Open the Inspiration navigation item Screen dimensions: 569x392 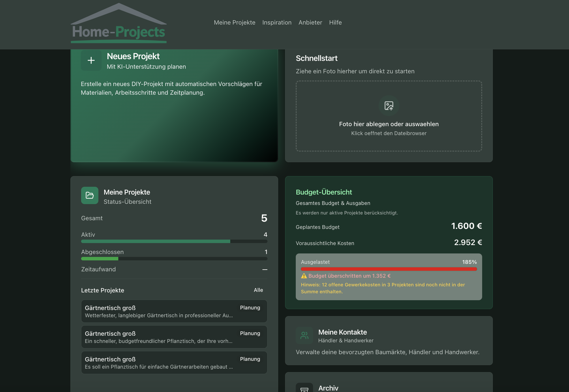click(277, 23)
